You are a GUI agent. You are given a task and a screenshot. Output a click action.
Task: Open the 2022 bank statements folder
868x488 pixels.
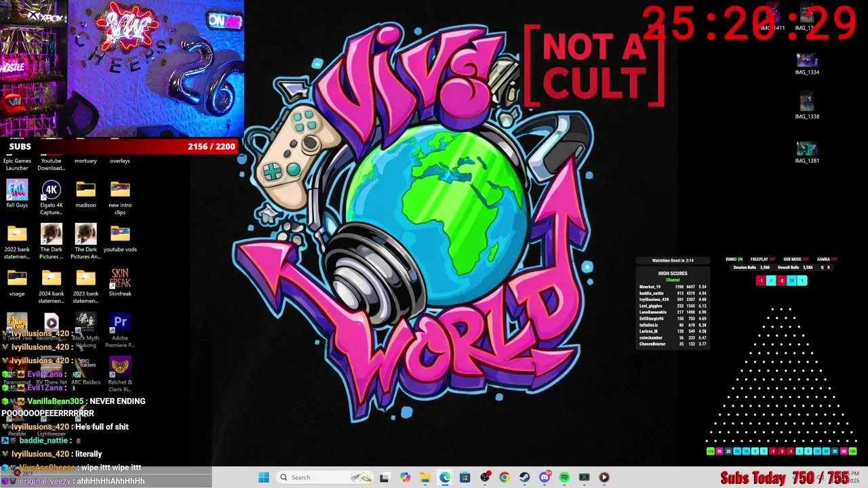coord(17,242)
